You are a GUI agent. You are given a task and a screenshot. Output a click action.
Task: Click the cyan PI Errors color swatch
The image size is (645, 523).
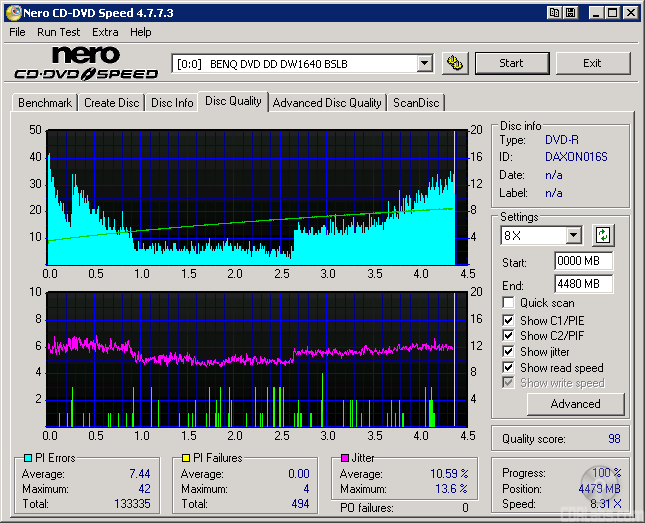27,459
